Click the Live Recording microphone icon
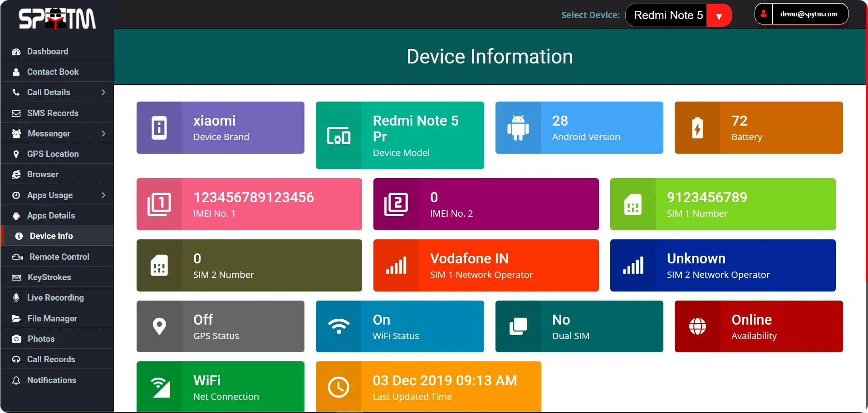The width and height of the screenshot is (868, 413). pyautogui.click(x=16, y=297)
